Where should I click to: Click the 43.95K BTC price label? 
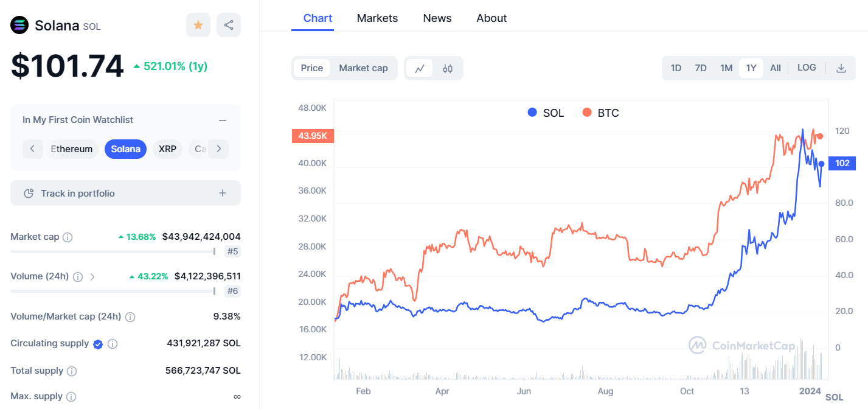tap(313, 136)
